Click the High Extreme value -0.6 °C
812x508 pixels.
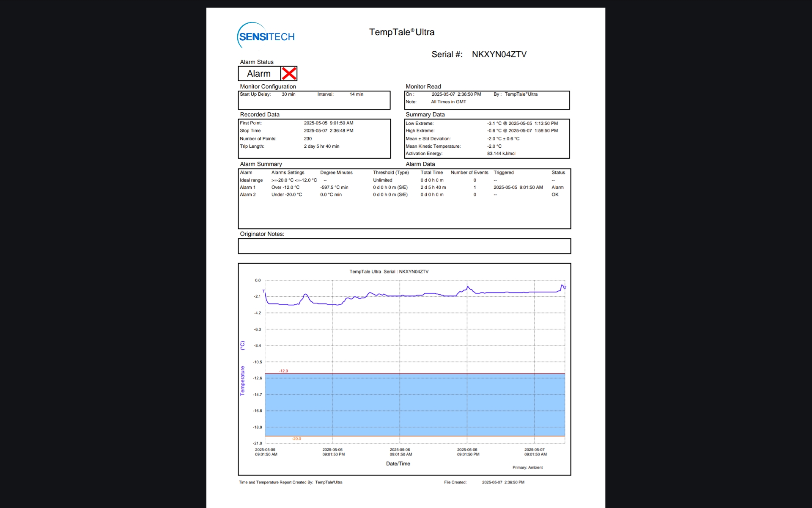(x=494, y=131)
